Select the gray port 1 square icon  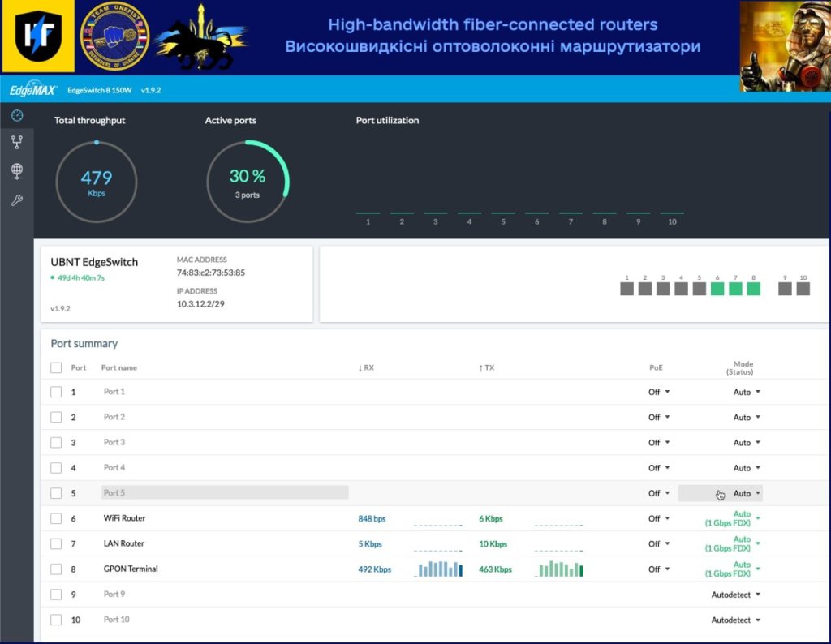tap(626, 289)
